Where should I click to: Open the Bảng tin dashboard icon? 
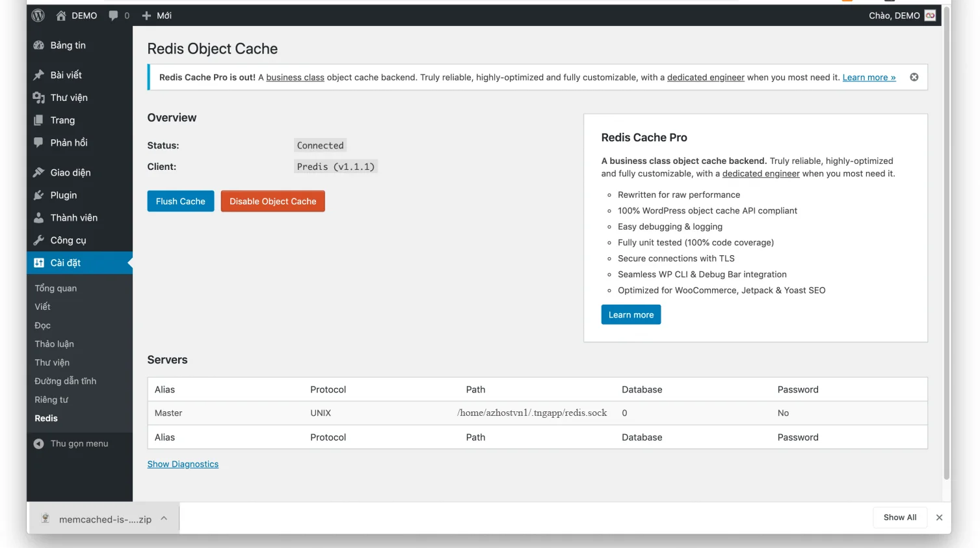click(x=39, y=46)
